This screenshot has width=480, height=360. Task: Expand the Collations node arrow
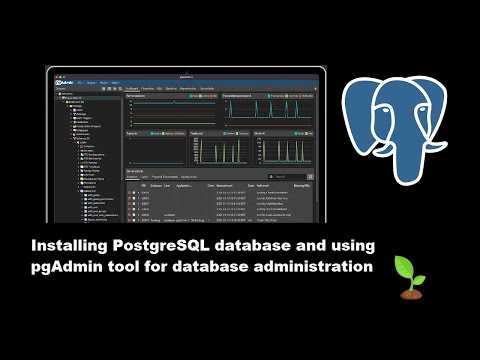point(79,147)
